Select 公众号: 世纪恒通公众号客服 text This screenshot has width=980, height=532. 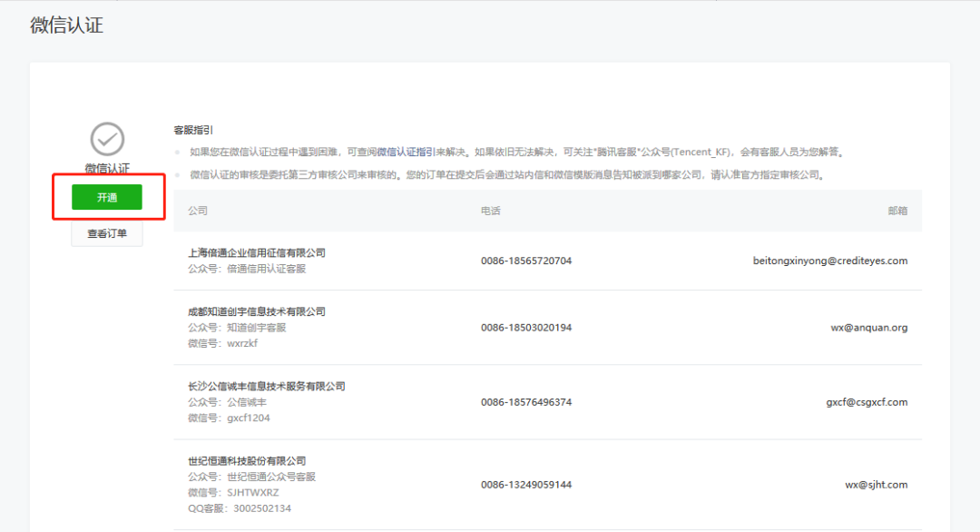(x=252, y=477)
